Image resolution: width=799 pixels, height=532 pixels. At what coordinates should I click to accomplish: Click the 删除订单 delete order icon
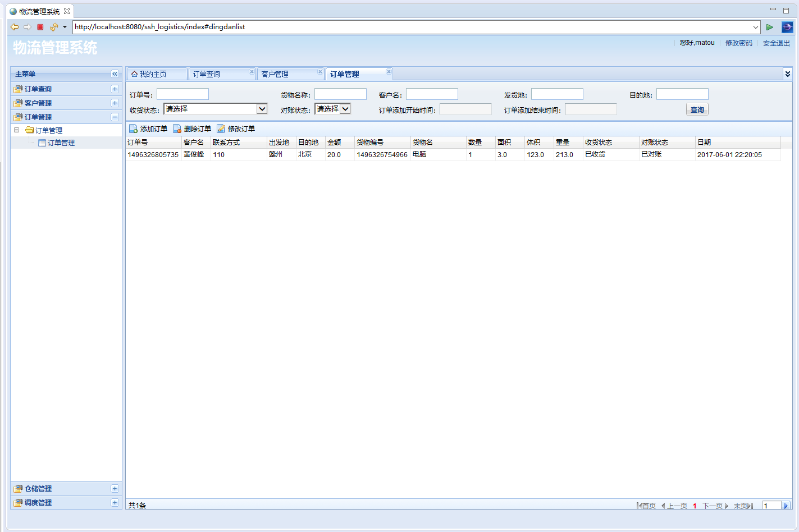pos(177,129)
